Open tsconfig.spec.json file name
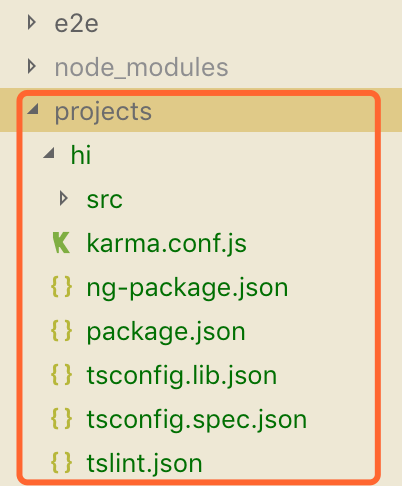 pyautogui.click(x=197, y=420)
